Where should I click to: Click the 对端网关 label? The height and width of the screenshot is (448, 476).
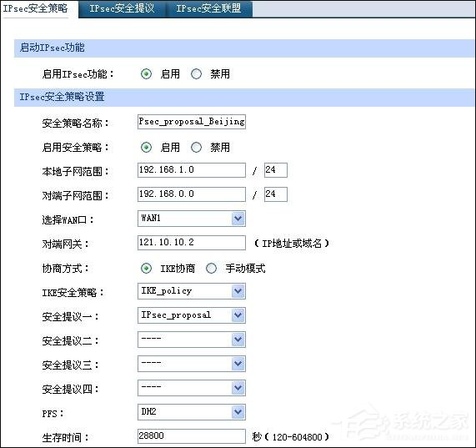[65, 244]
